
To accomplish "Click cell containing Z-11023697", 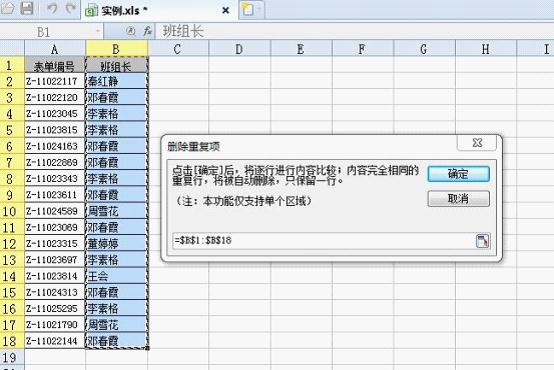I will 55,260.
